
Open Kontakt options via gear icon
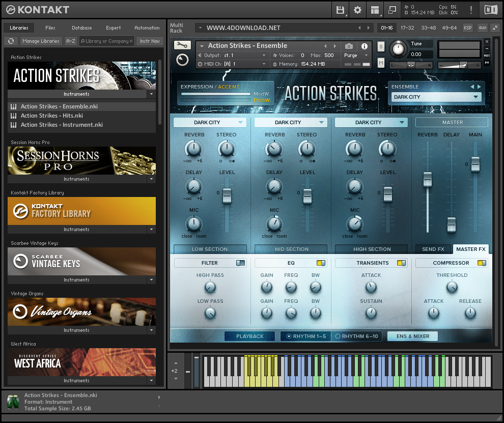pos(358,9)
